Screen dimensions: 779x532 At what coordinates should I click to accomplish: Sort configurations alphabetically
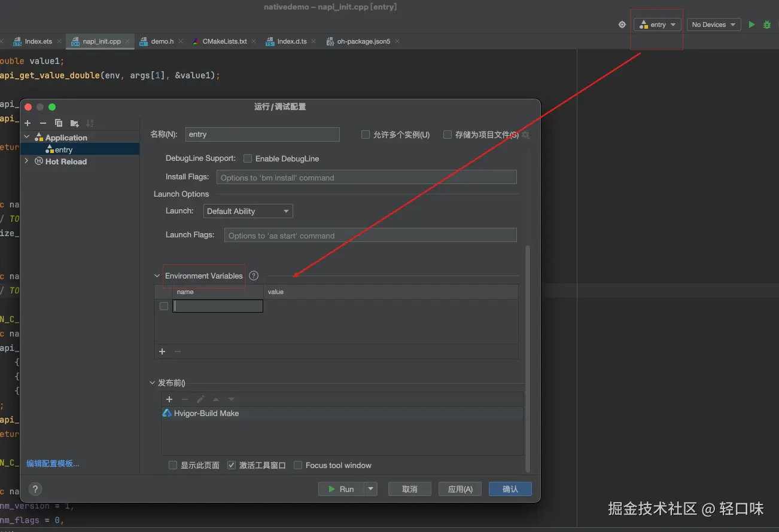click(x=90, y=123)
